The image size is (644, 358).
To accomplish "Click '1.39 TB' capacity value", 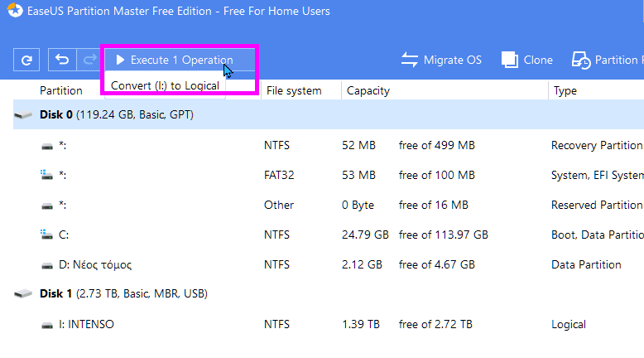I will (361, 324).
